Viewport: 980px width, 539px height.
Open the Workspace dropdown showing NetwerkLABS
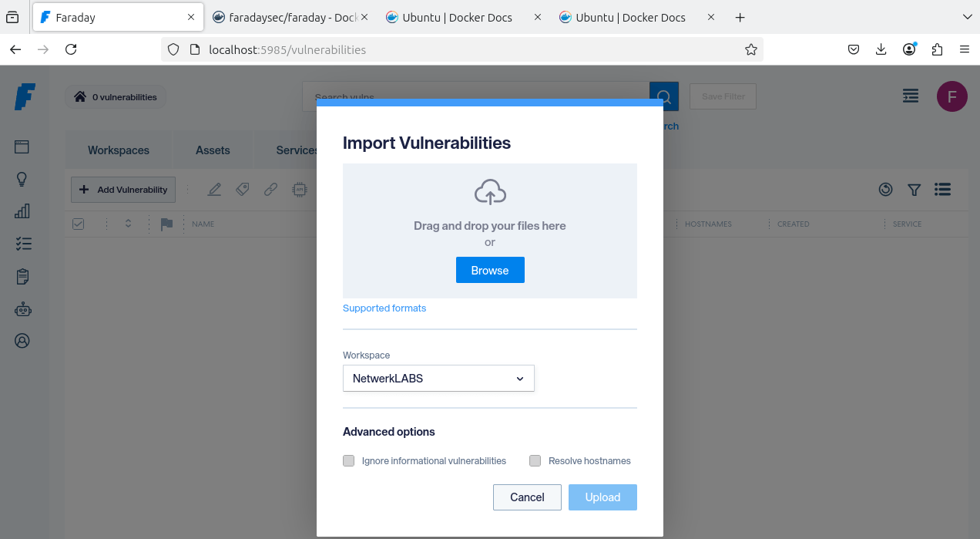pos(438,378)
